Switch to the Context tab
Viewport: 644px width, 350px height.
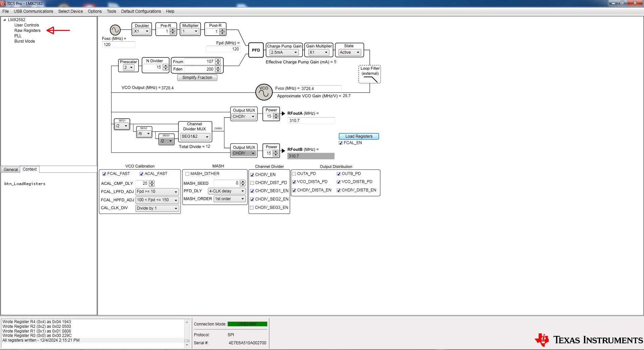tap(30, 169)
